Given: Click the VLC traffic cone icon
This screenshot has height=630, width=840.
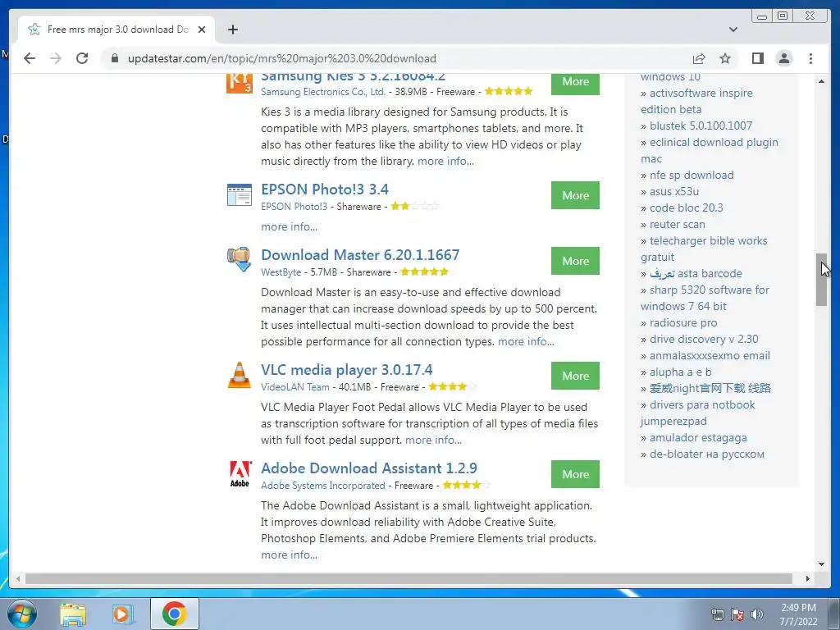Looking at the screenshot, I should pyautogui.click(x=240, y=374).
